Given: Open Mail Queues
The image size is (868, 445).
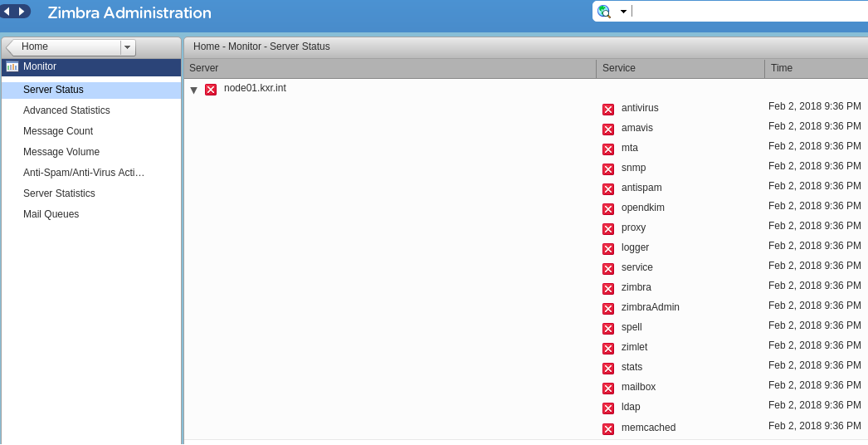Looking at the screenshot, I should click(x=51, y=214).
